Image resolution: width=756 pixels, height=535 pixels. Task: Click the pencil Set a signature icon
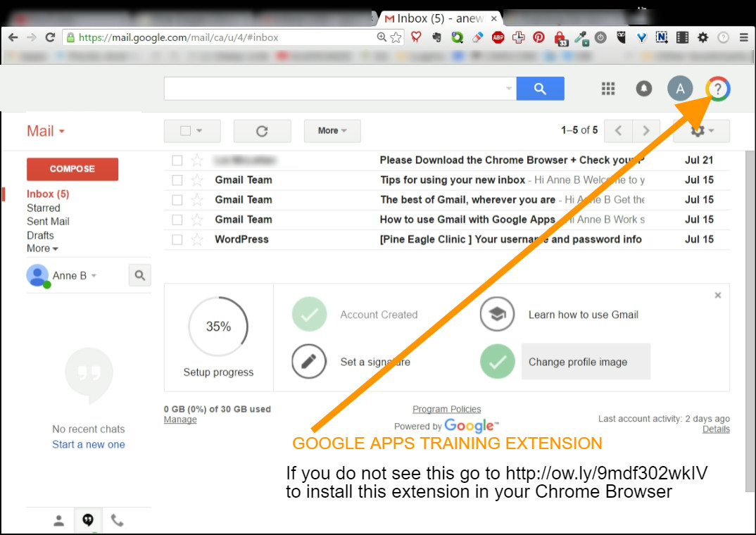(x=309, y=362)
